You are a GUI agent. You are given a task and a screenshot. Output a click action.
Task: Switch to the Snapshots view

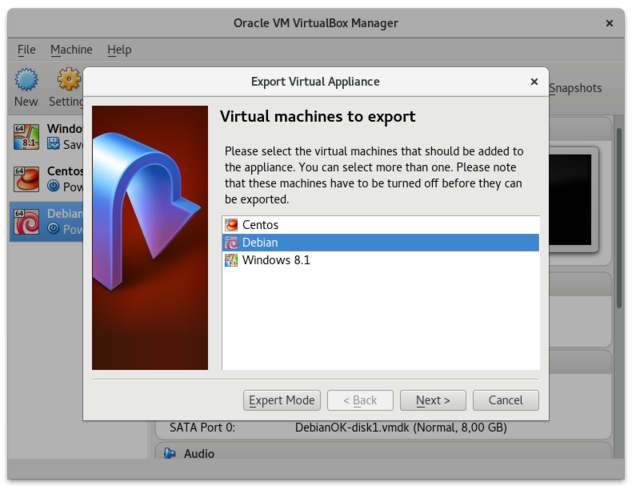coord(575,88)
